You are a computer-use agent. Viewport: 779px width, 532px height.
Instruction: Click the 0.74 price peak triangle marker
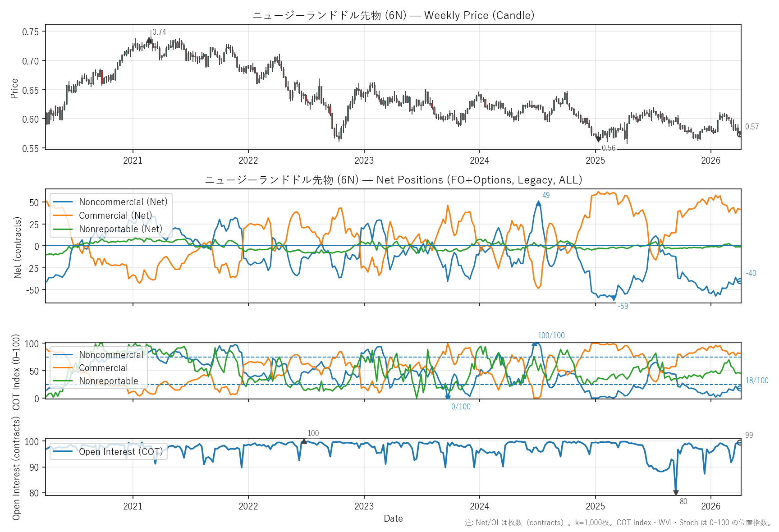149,40
